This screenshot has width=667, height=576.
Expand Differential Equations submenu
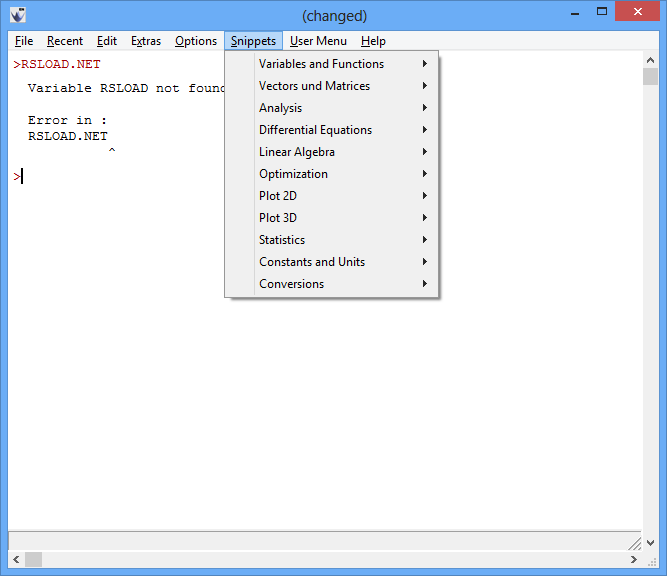point(332,130)
